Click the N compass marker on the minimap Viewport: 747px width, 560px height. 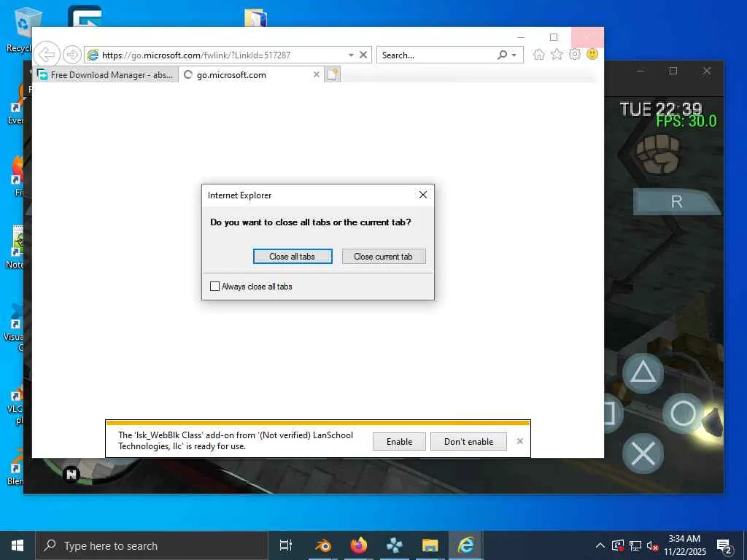point(71,474)
